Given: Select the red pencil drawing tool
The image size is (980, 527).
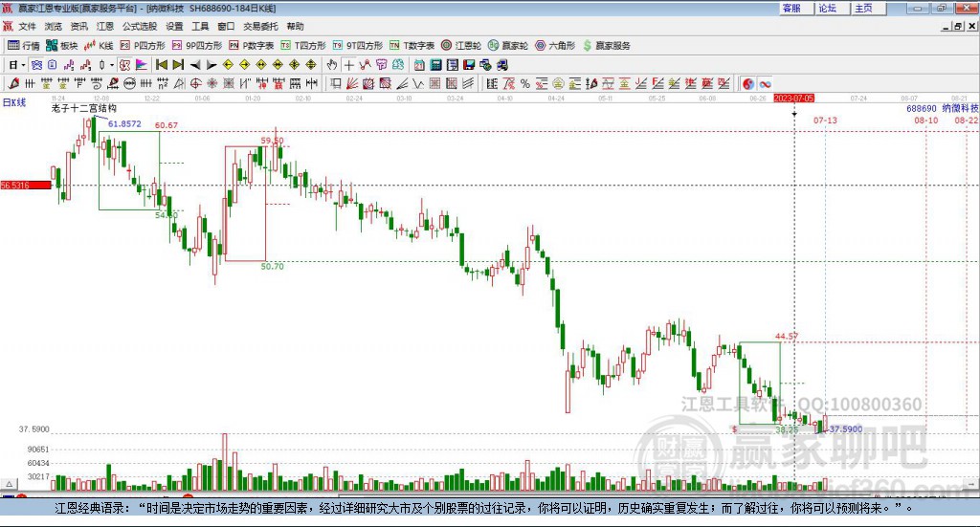Looking at the screenshot, I should pos(13,83).
